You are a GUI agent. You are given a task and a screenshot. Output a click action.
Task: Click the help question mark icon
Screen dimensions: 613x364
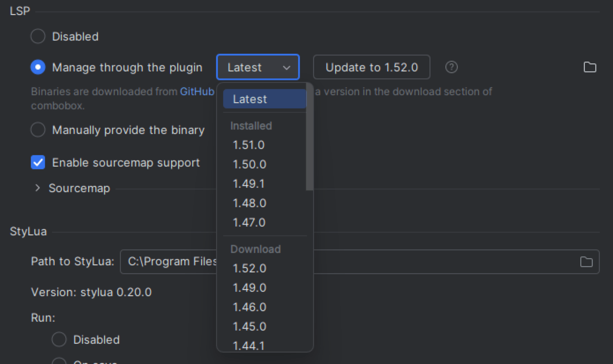451,67
